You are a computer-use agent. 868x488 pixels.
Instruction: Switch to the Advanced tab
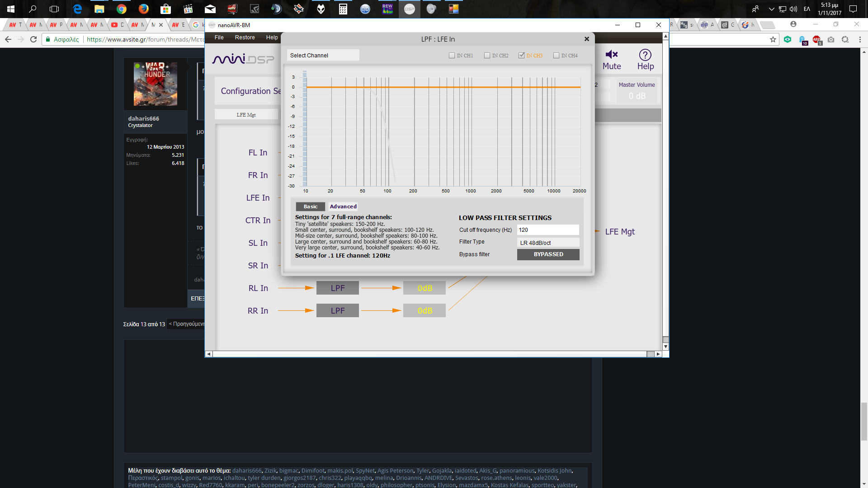(343, 206)
